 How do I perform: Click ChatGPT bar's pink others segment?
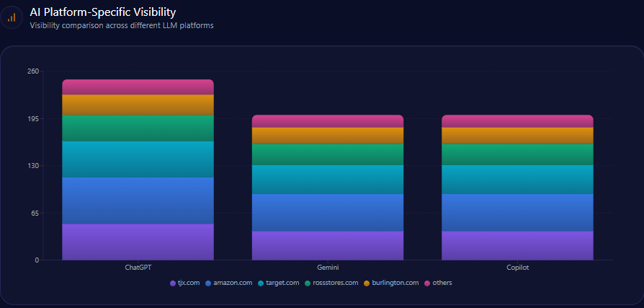pos(138,87)
